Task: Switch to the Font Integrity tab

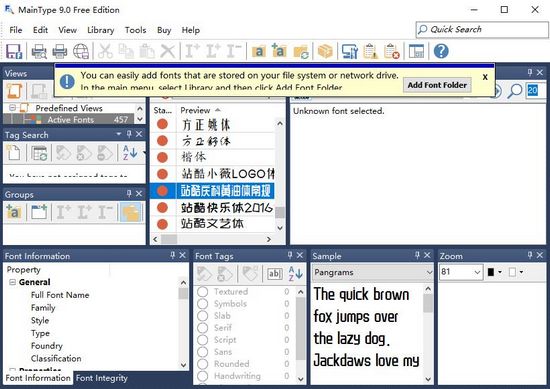Action: (x=102, y=378)
